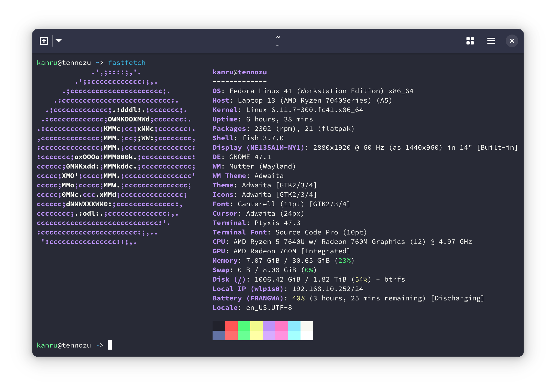Click the DE value 'GNOME 47.1'
This screenshot has height=392, width=556.
pyautogui.click(x=250, y=157)
